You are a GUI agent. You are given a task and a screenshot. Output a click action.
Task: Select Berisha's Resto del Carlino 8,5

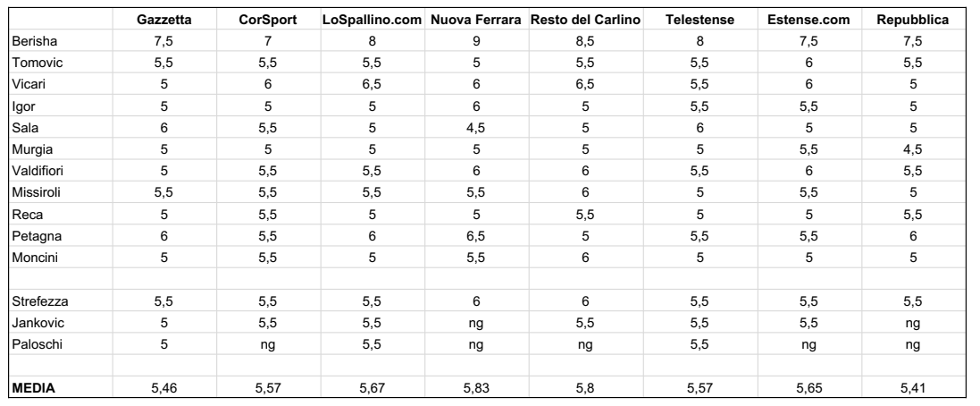(x=585, y=41)
